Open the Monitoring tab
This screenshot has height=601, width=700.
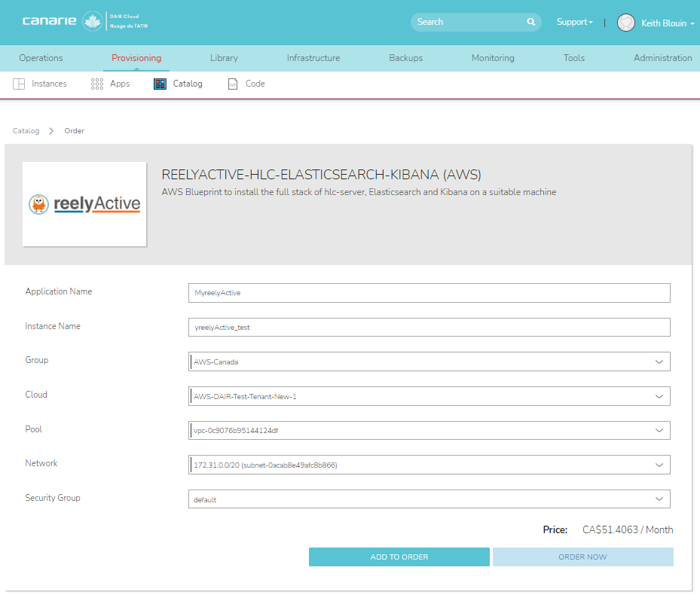coord(493,58)
